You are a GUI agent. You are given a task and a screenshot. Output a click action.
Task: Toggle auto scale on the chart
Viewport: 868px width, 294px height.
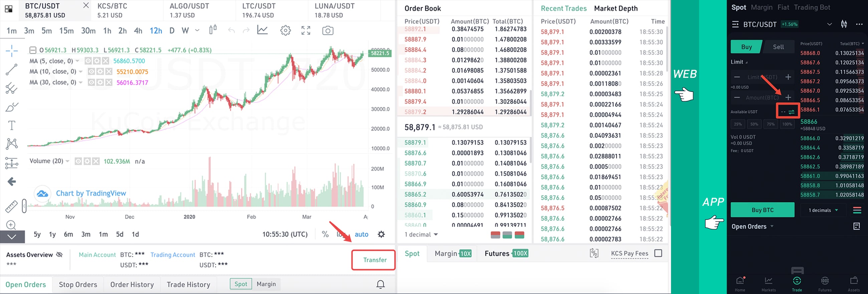pyautogui.click(x=361, y=234)
